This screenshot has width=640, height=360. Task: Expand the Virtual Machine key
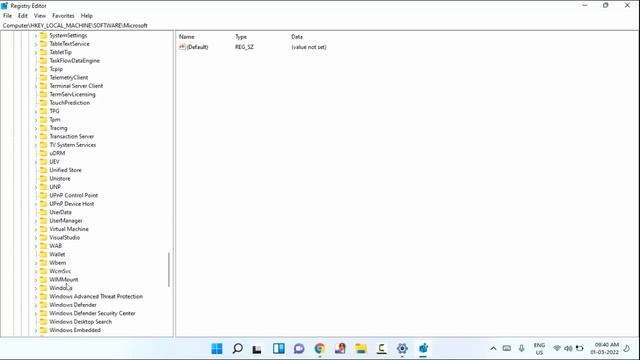pyautogui.click(x=36, y=229)
